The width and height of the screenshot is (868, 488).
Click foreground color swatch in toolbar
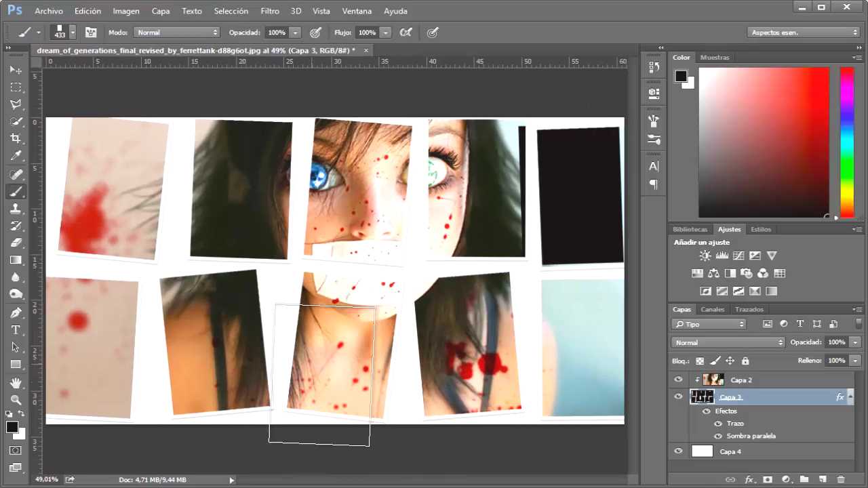pos(12,427)
